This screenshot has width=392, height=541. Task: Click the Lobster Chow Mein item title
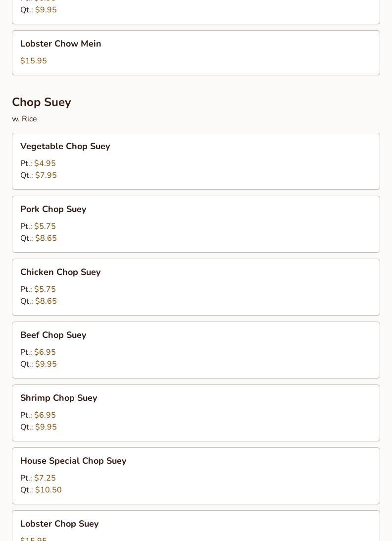point(60,44)
